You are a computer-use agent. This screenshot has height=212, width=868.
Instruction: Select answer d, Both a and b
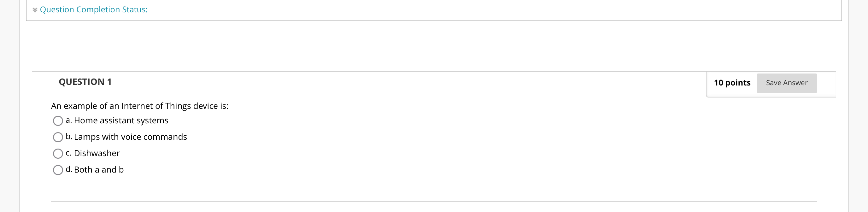(x=58, y=170)
